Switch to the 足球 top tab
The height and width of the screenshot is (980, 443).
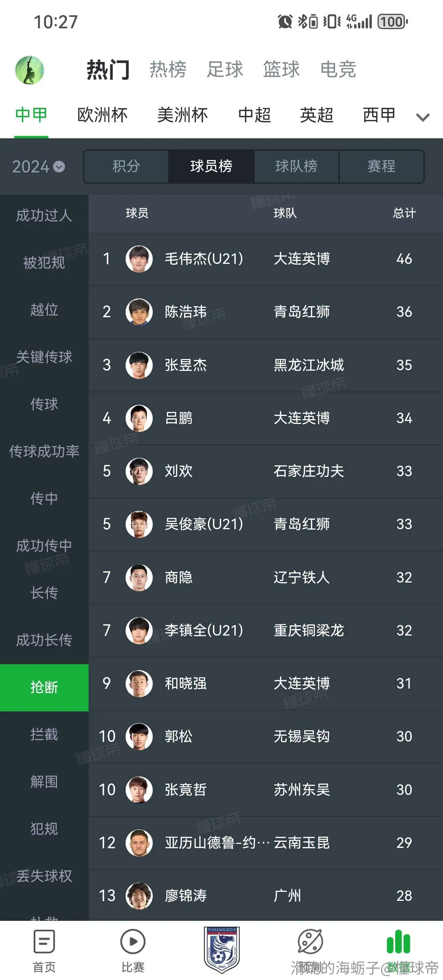(224, 69)
